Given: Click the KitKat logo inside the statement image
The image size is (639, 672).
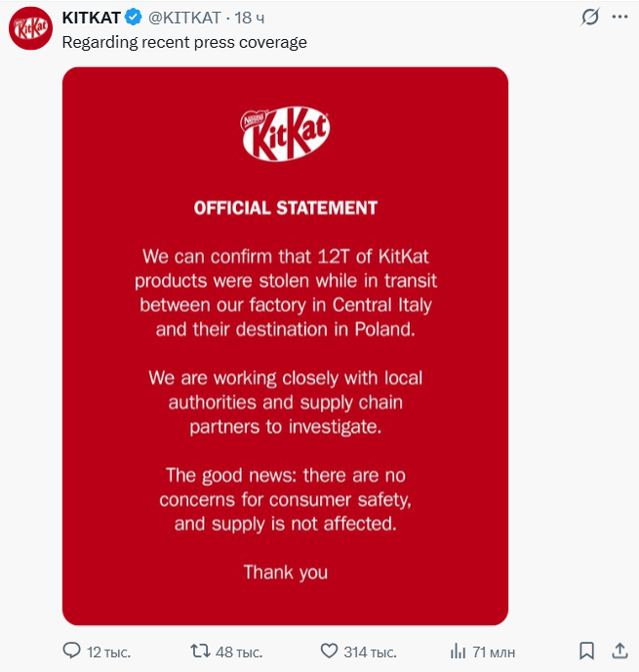Looking at the screenshot, I should tap(285, 135).
